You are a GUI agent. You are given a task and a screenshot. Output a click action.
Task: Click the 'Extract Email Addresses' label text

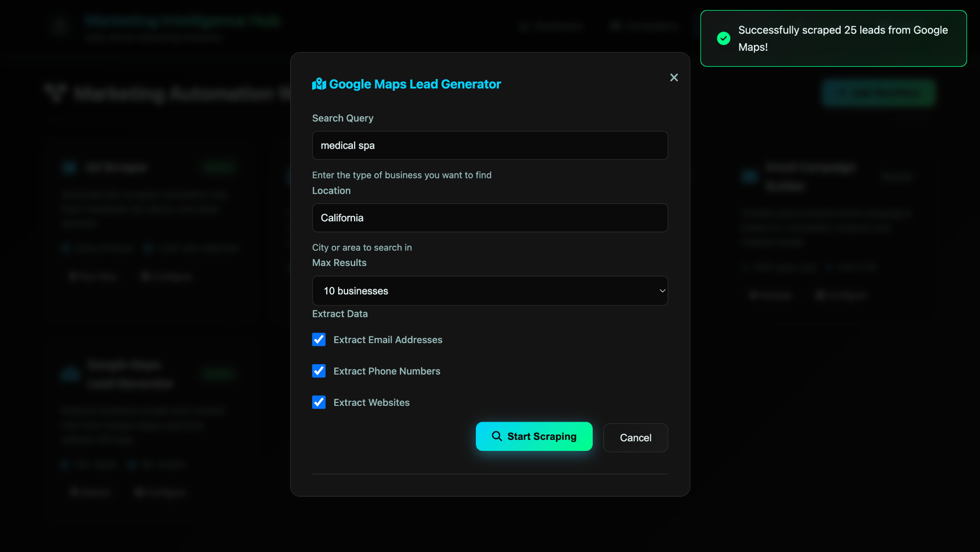point(388,340)
